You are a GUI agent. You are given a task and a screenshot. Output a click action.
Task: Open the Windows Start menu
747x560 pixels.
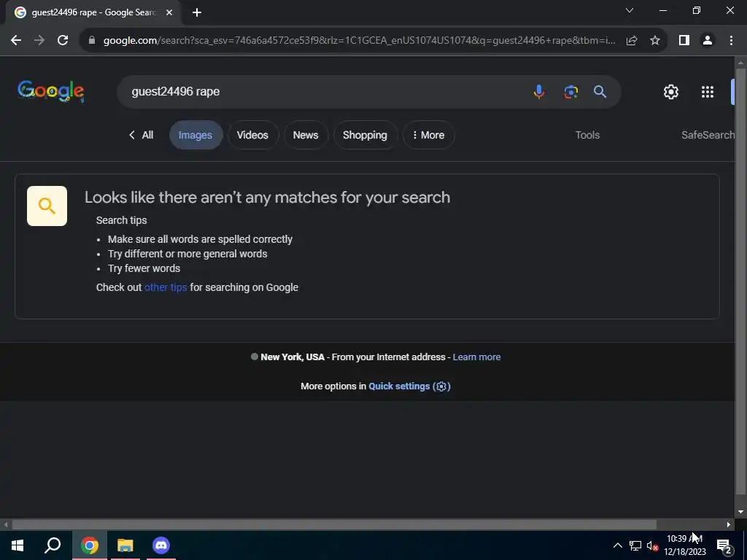coord(18,545)
